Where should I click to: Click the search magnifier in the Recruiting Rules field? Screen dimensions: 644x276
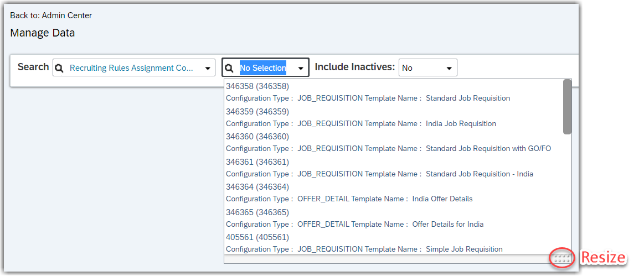(x=60, y=68)
